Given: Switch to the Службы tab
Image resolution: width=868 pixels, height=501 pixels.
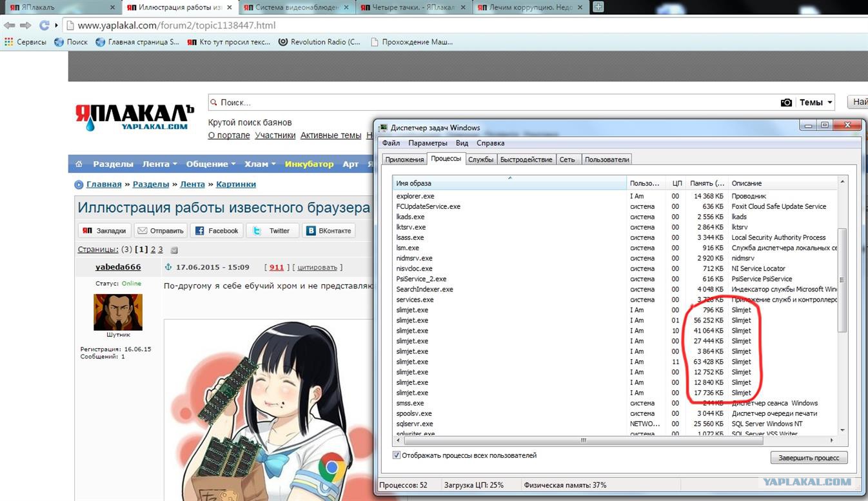Looking at the screenshot, I should click(x=481, y=159).
